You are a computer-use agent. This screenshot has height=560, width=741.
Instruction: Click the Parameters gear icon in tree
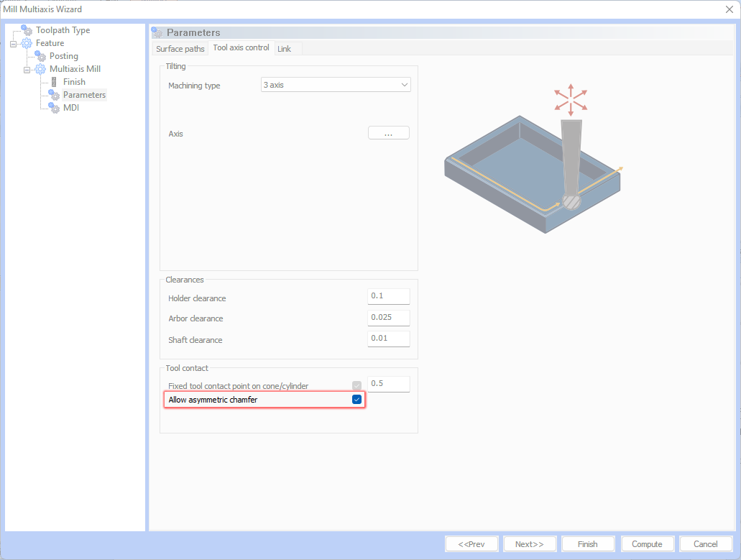coord(54,94)
